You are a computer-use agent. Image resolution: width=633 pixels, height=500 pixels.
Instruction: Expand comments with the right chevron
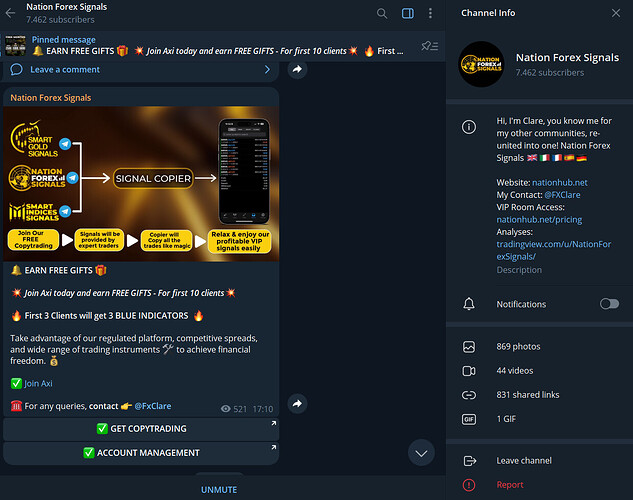point(267,69)
